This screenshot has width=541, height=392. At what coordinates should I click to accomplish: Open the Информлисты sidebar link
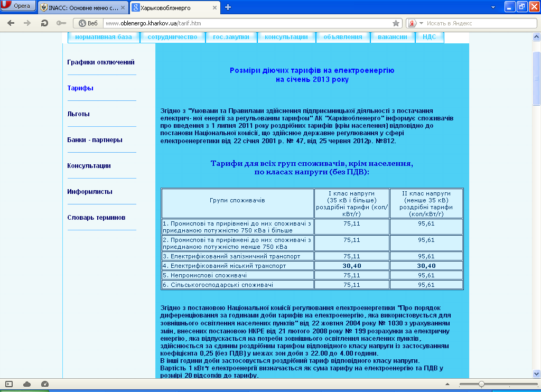click(x=90, y=192)
